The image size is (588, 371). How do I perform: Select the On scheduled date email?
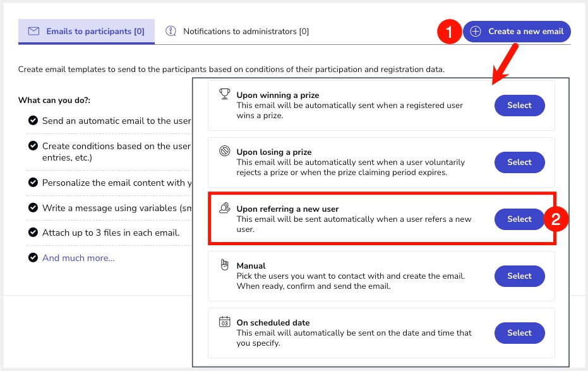coord(519,333)
